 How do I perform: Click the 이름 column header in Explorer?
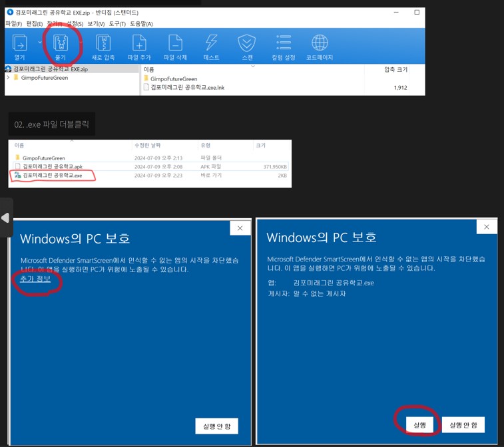pos(19,145)
